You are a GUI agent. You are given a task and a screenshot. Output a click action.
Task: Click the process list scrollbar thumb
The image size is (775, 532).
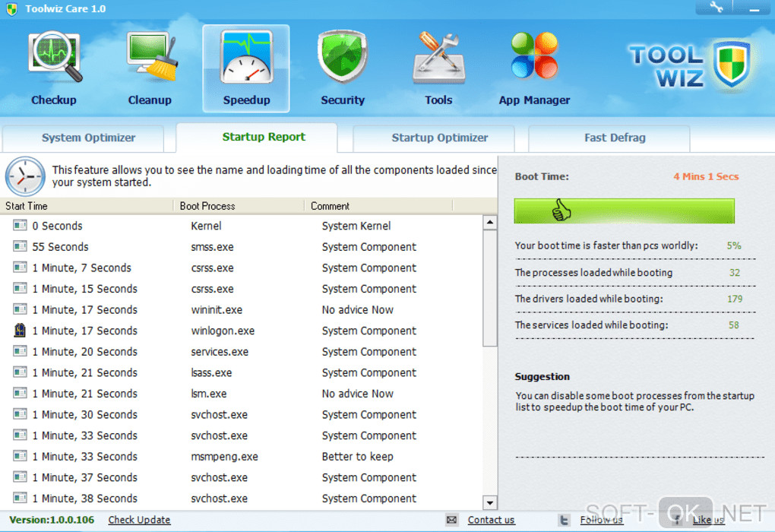(x=490, y=288)
